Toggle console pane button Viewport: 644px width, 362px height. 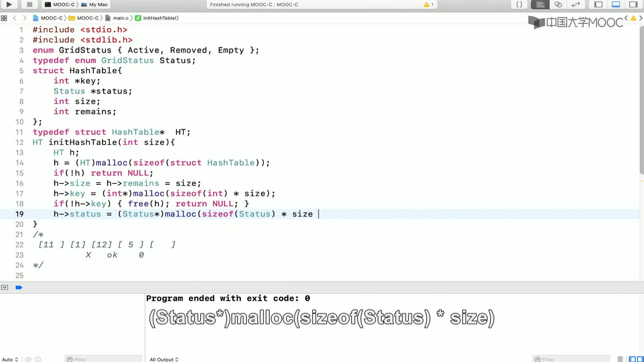click(640, 359)
